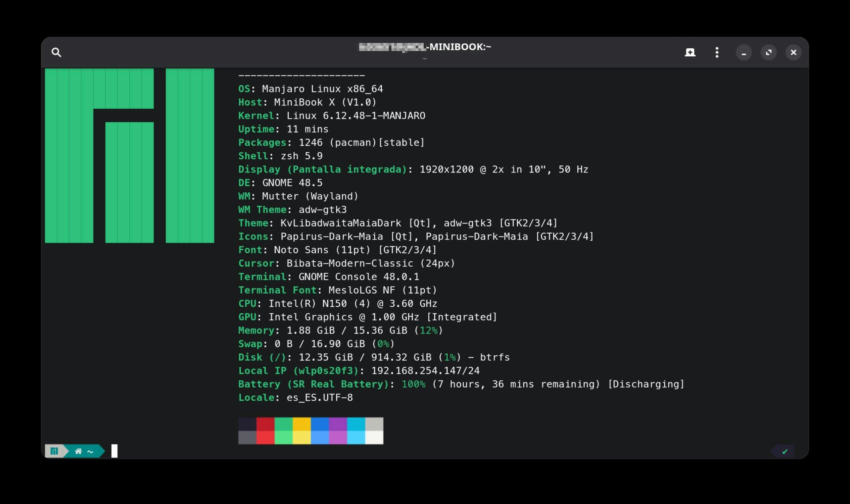Screen dimensions: 850x504
Task: Close the Console window
Action: pos(793,53)
